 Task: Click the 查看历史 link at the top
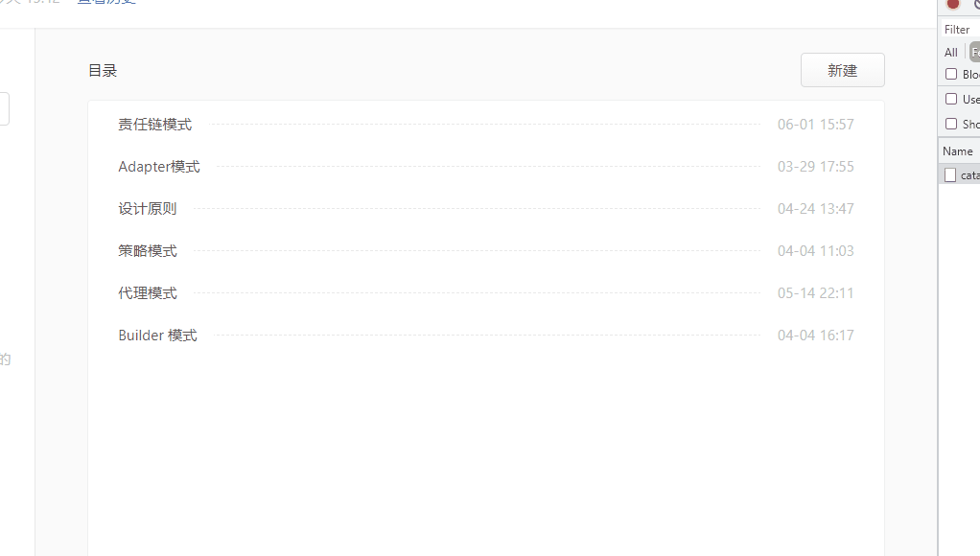(106, 1)
